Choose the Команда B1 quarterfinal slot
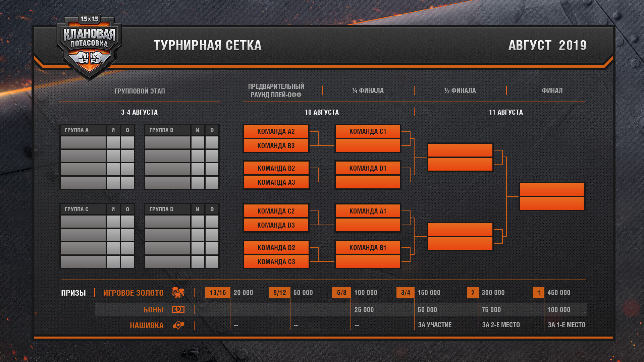The height and width of the screenshot is (362, 644). coord(368,248)
